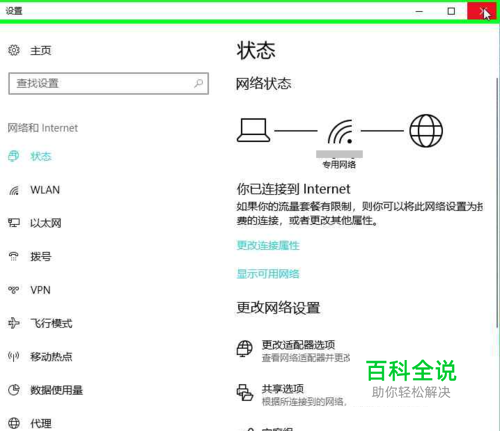Open 移动热点 settings
Screen dimensions: 500x431
pos(51,357)
